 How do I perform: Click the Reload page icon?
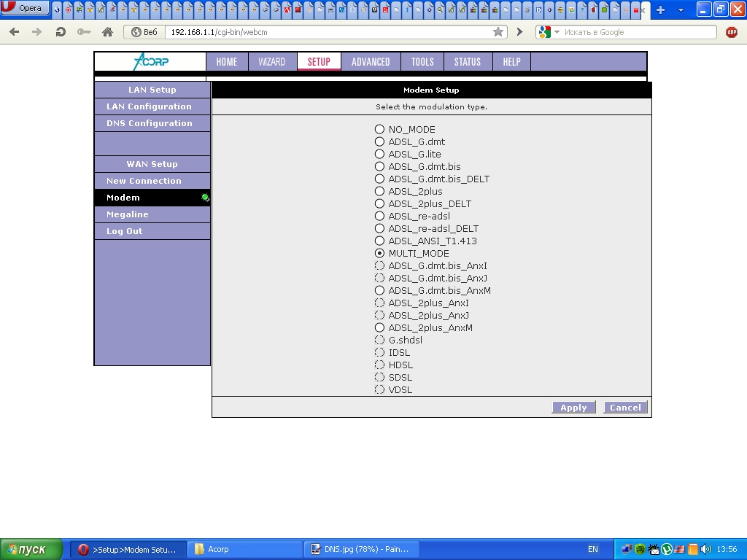pyautogui.click(x=61, y=32)
